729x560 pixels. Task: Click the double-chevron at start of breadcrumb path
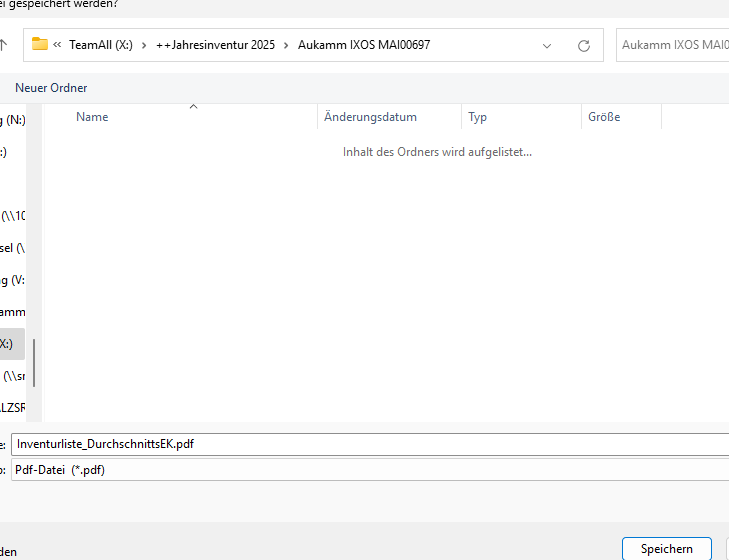tap(58, 45)
